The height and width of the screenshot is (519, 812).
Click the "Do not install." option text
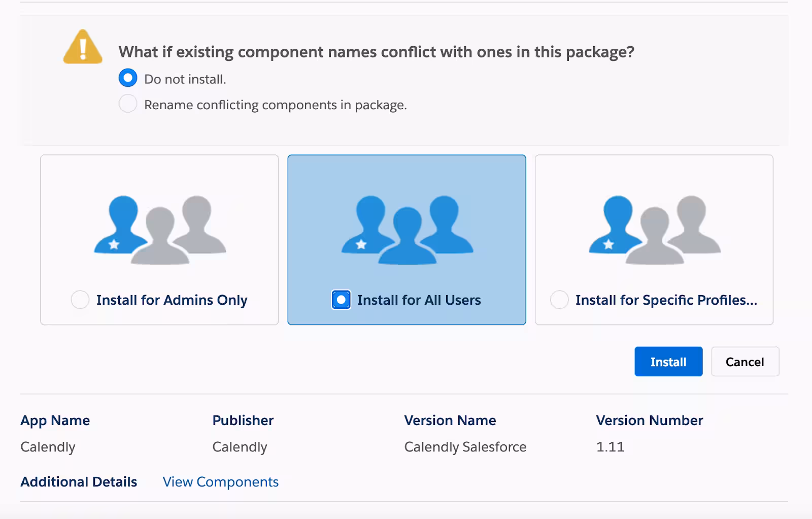click(185, 79)
